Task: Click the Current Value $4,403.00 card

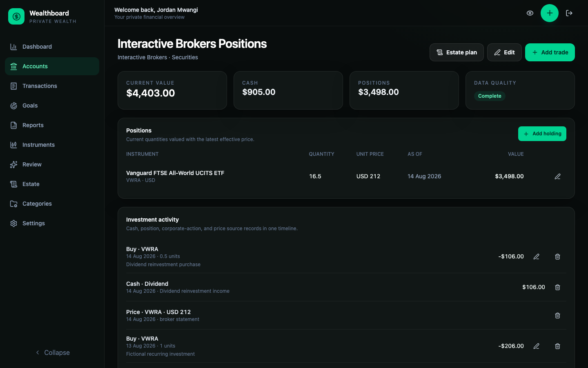Action: 172,90
